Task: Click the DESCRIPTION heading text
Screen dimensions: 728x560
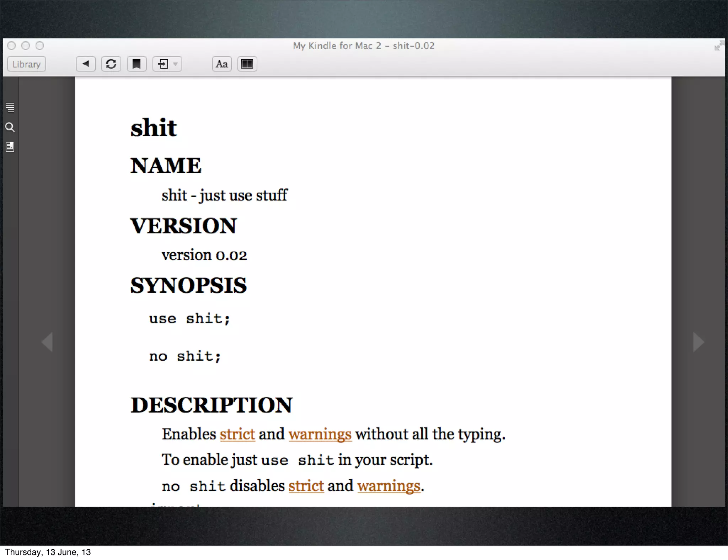Action: coord(212,405)
